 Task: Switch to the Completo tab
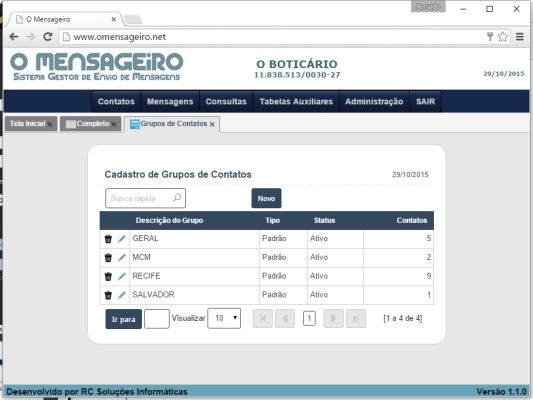coord(88,124)
